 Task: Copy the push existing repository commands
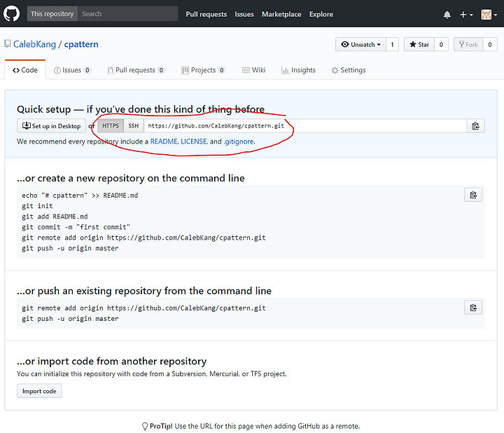473,308
